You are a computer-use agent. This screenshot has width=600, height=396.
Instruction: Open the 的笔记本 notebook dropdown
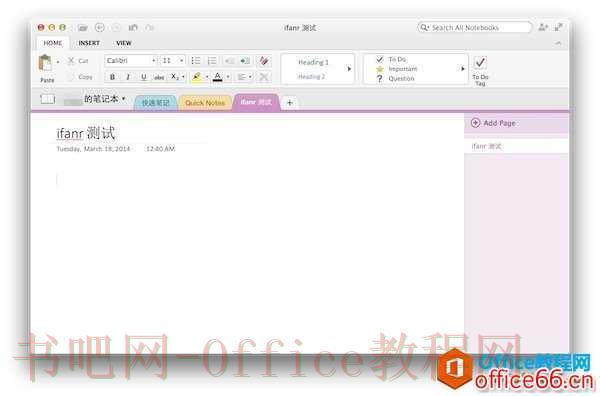click(x=105, y=99)
